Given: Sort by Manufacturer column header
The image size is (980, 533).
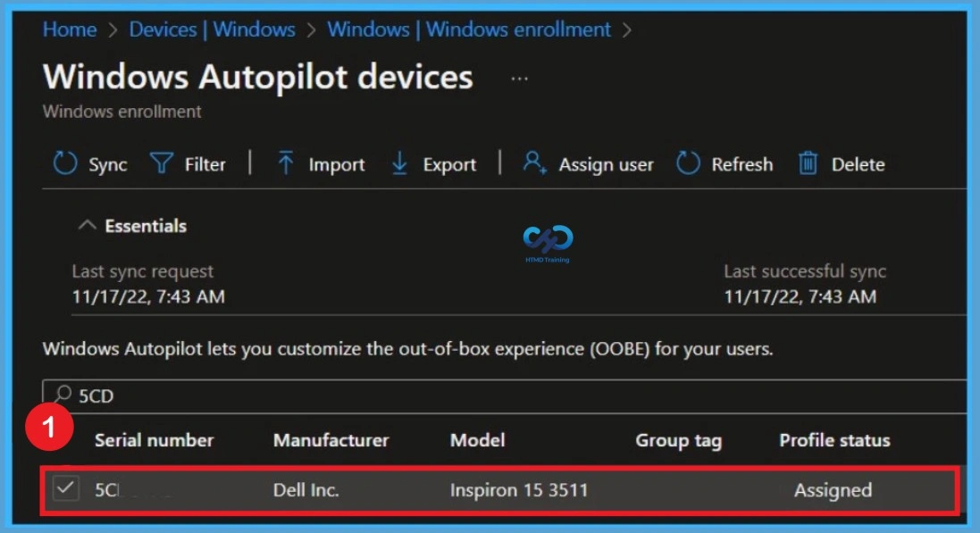Looking at the screenshot, I should click(x=331, y=440).
